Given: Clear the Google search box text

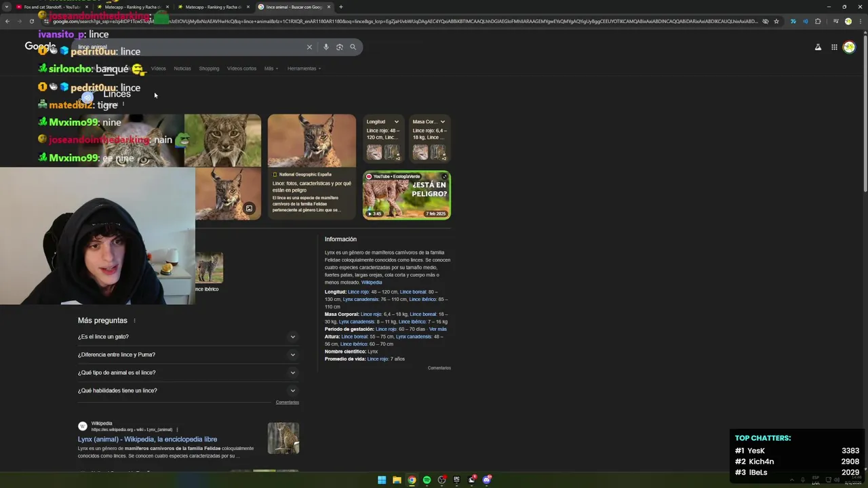Looking at the screenshot, I should [309, 47].
